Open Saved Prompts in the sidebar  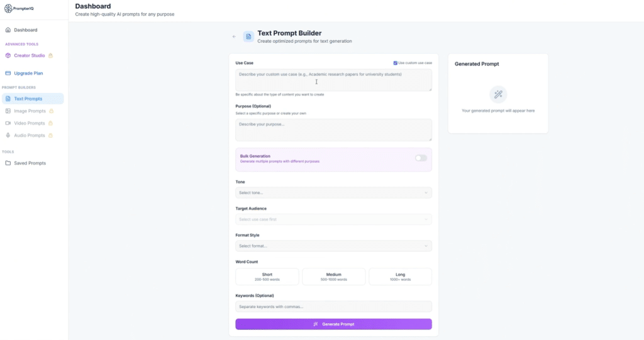coord(30,163)
